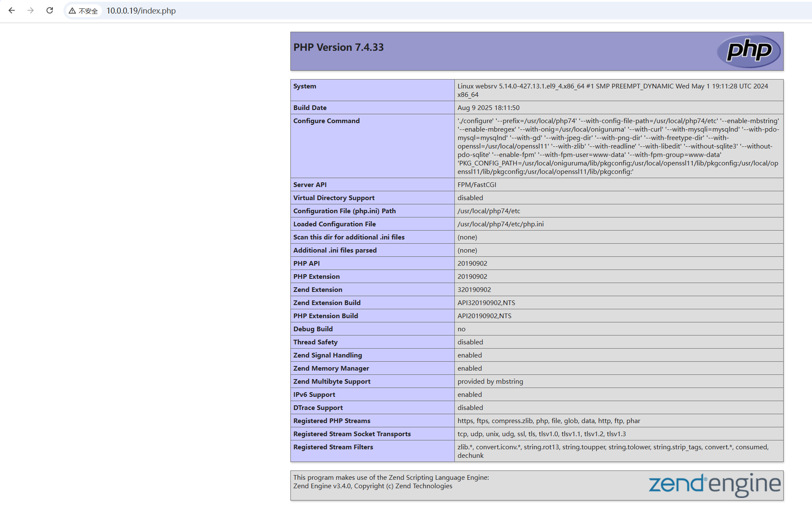The height and width of the screenshot is (506, 812).
Task: Click the Server API label
Action: 310,185
